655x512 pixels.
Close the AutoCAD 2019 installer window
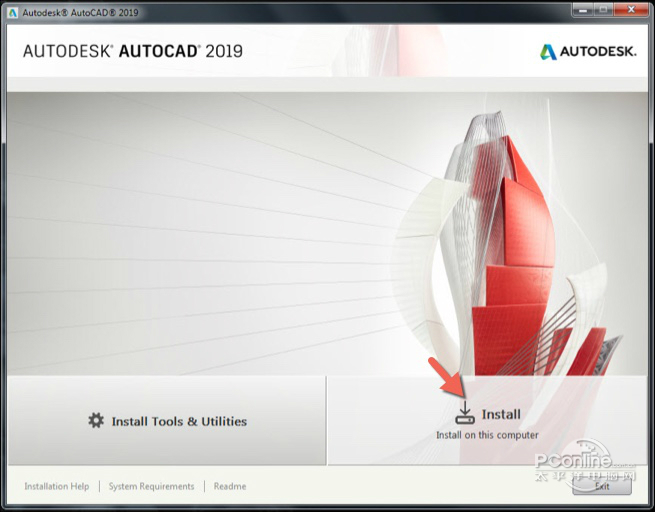click(631, 10)
